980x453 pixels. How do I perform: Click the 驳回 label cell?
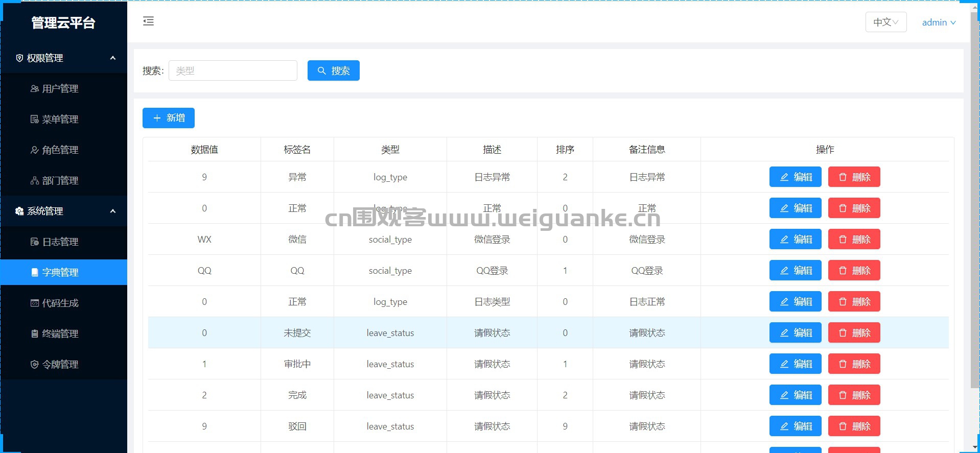297,426
